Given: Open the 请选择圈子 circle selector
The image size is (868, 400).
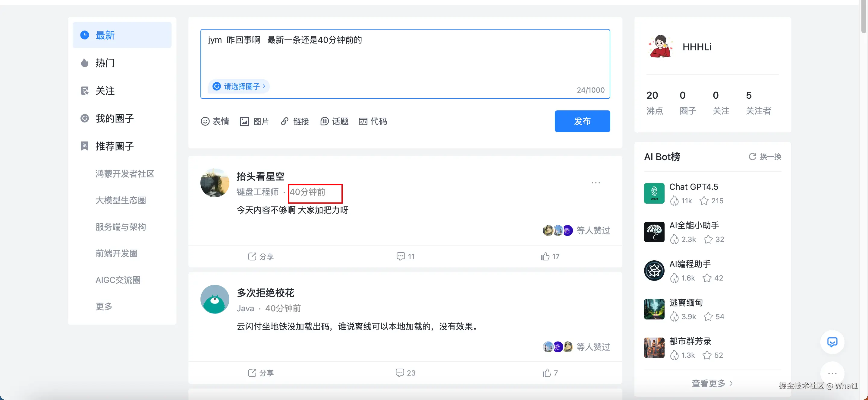Looking at the screenshot, I should click(x=239, y=86).
